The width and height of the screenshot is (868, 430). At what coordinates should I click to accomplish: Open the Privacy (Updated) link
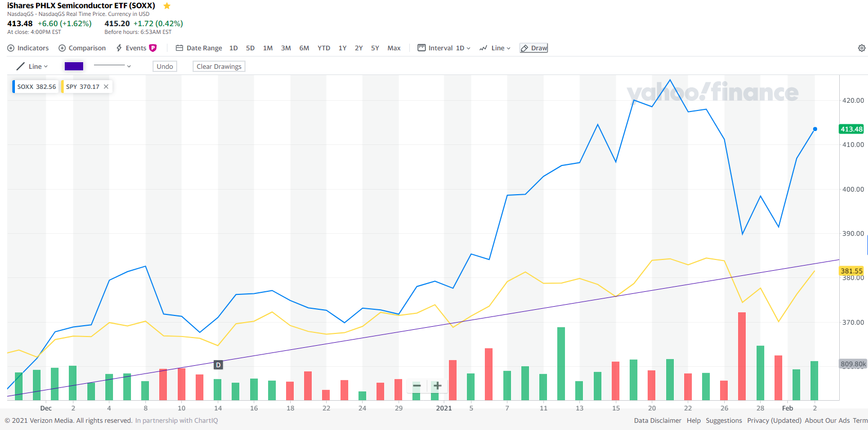click(774, 420)
